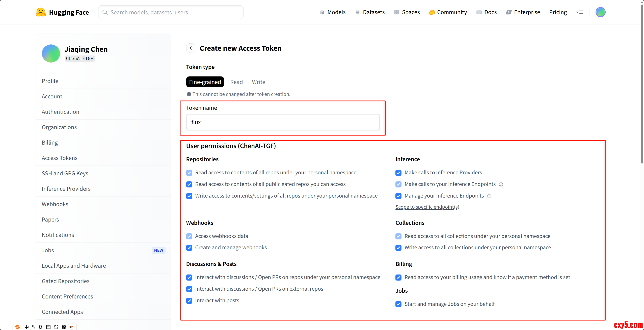Open Access Tokens in settings sidebar
The image size is (644, 330).
(60, 158)
